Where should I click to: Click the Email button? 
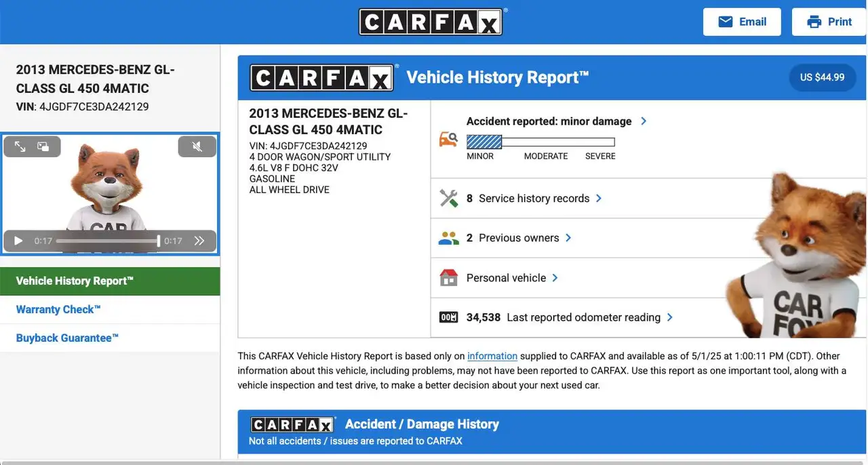(742, 22)
